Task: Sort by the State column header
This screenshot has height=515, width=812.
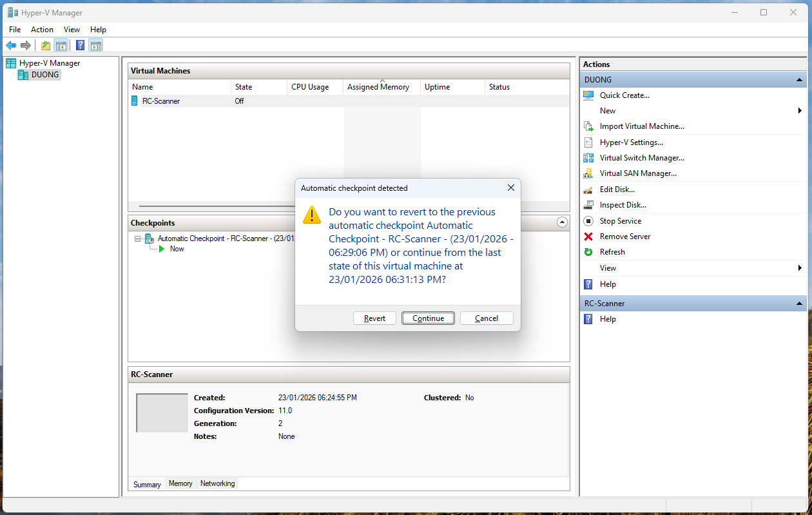Action: [259, 87]
